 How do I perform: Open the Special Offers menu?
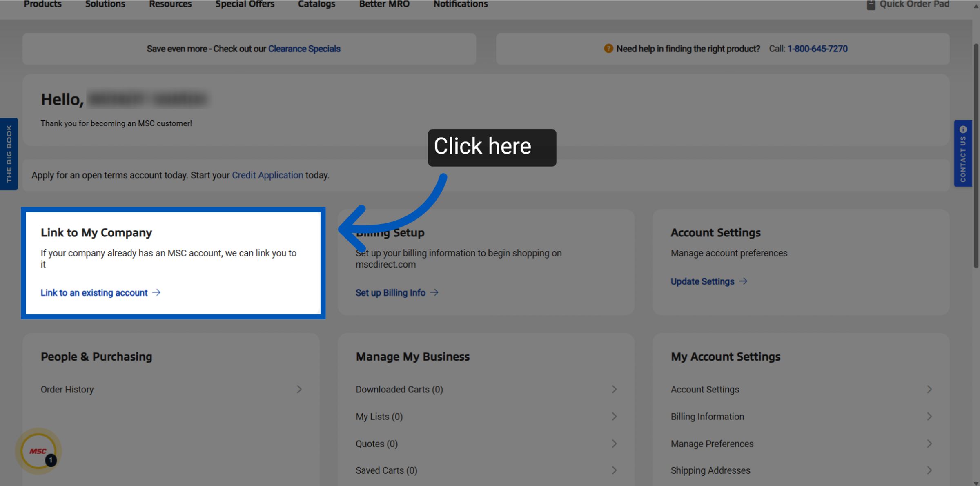pyautogui.click(x=245, y=4)
